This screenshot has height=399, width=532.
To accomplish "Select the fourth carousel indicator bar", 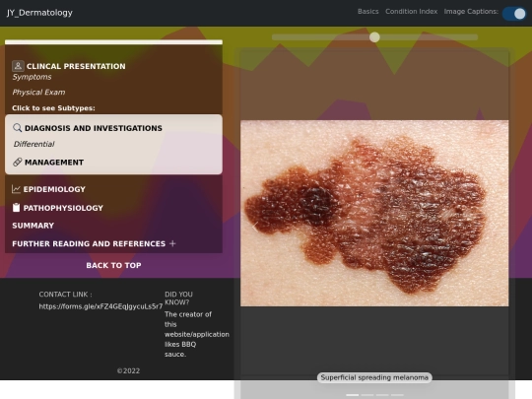I will point(397,395).
